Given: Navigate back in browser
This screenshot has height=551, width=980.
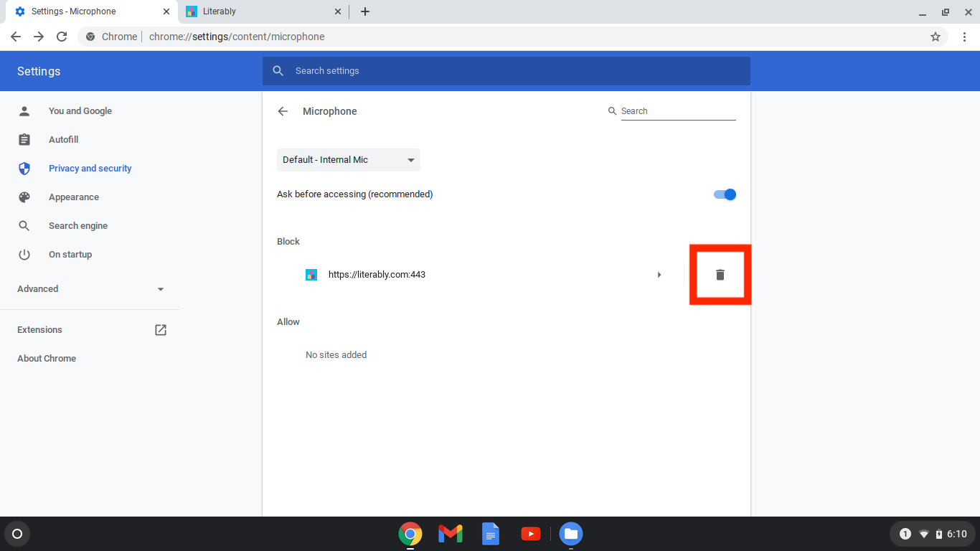Looking at the screenshot, I should (16, 37).
